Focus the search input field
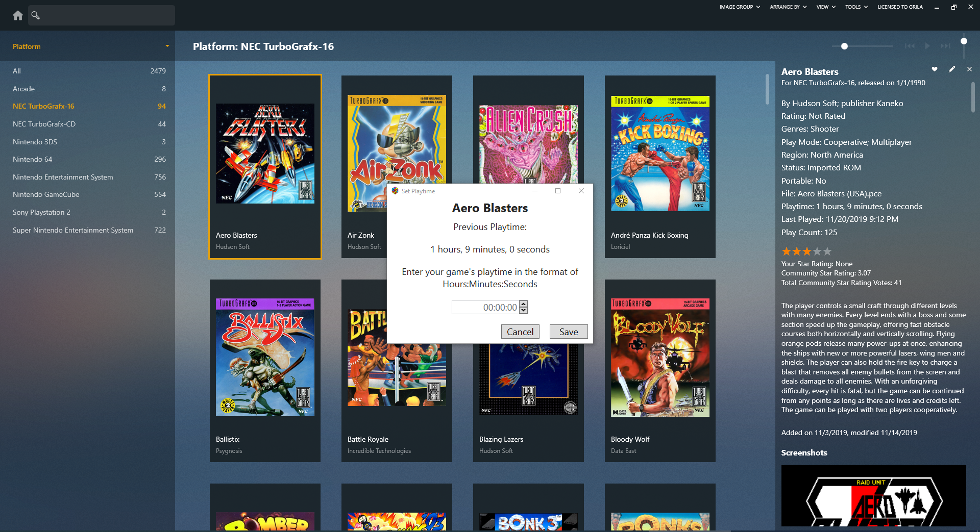The height and width of the screenshot is (532, 980). (102, 15)
